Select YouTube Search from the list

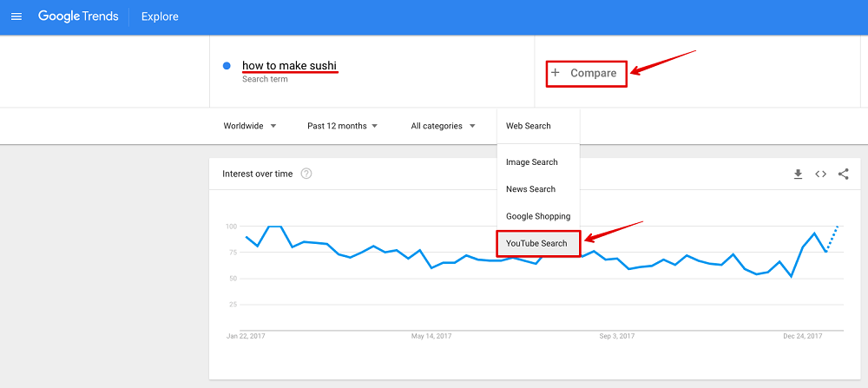pos(536,243)
